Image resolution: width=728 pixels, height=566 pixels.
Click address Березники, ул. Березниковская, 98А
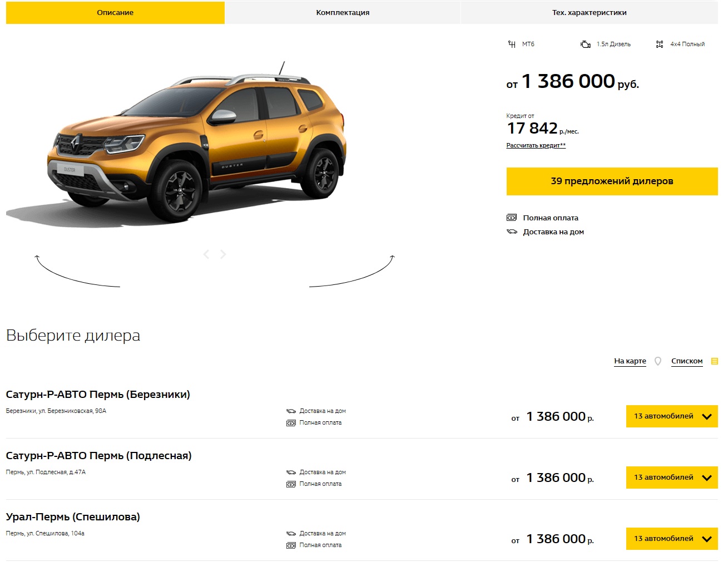(56, 411)
